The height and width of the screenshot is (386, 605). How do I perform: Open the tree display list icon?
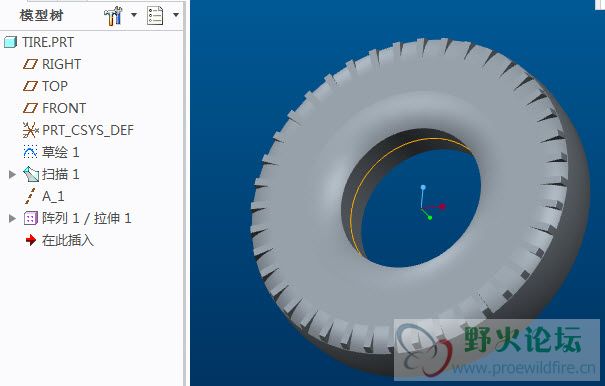coord(155,15)
